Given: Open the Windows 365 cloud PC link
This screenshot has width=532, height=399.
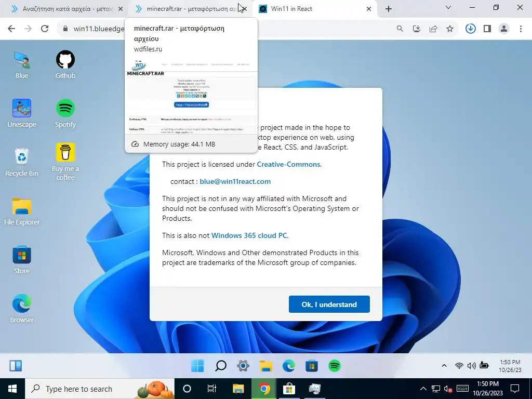Looking at the screenshot, I should pyautogui.click(x=250, y=235).
